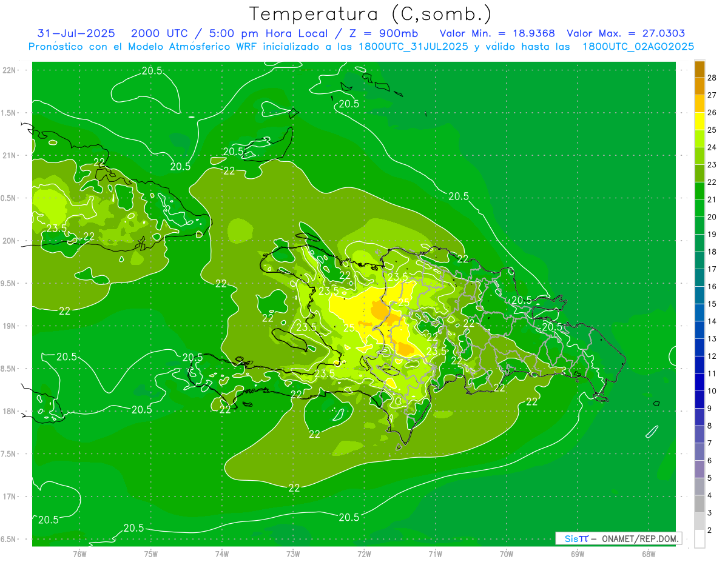Click the 19N latitude axis label

(10, 326)
